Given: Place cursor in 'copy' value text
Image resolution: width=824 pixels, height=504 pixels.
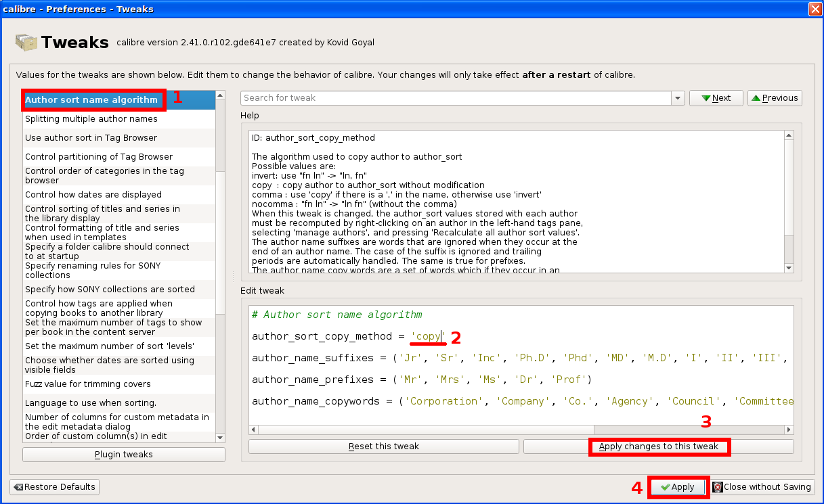Looking at the screenshot, I should pos(428,336).
